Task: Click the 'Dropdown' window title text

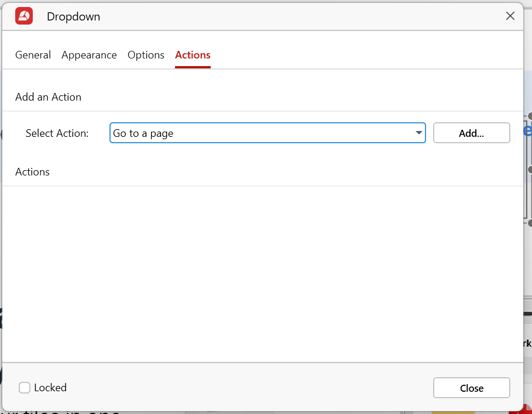Action: point(73,16)
